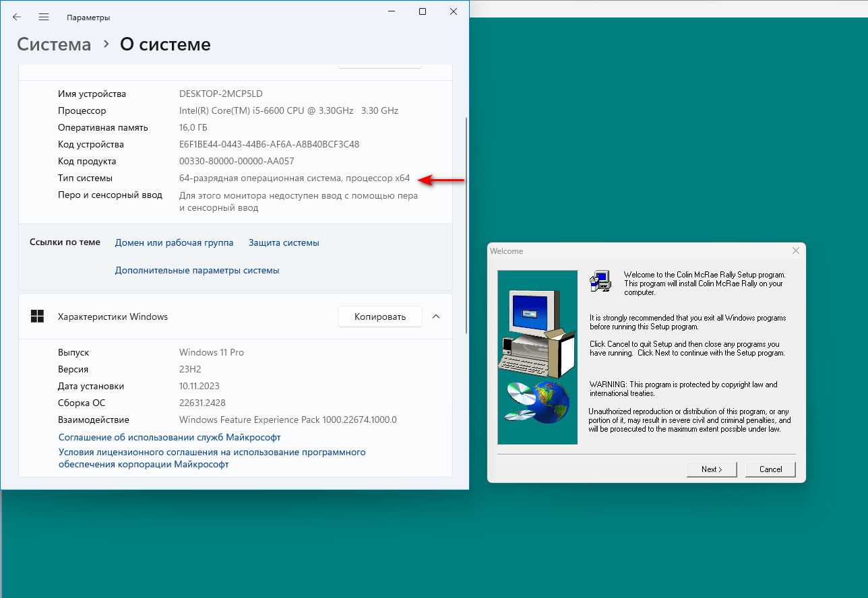The width and height of the screenshot is (868, 598).
Task: Close the Welcome setup dialog
Action: click(x=796, y=251)
